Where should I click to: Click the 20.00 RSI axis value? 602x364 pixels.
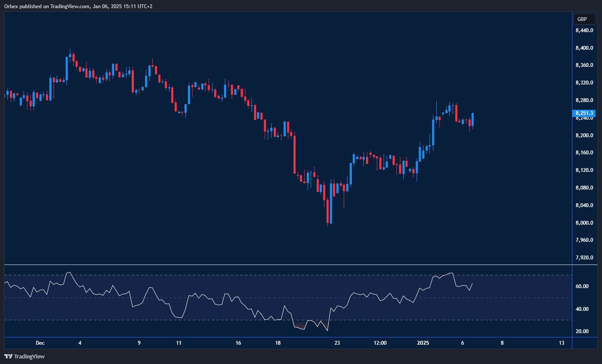click(x=581, y=331)
